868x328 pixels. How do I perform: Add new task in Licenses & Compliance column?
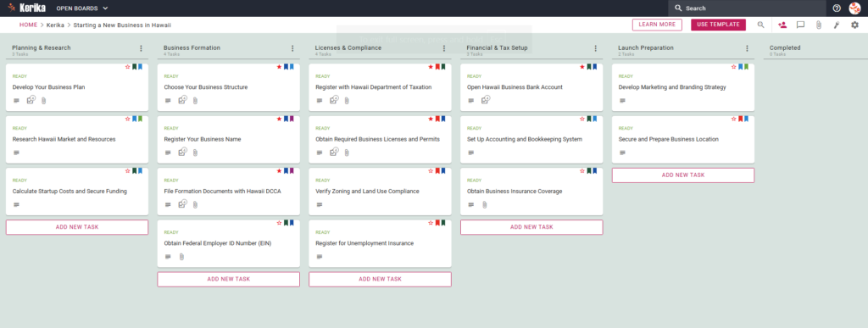(381, 280)
